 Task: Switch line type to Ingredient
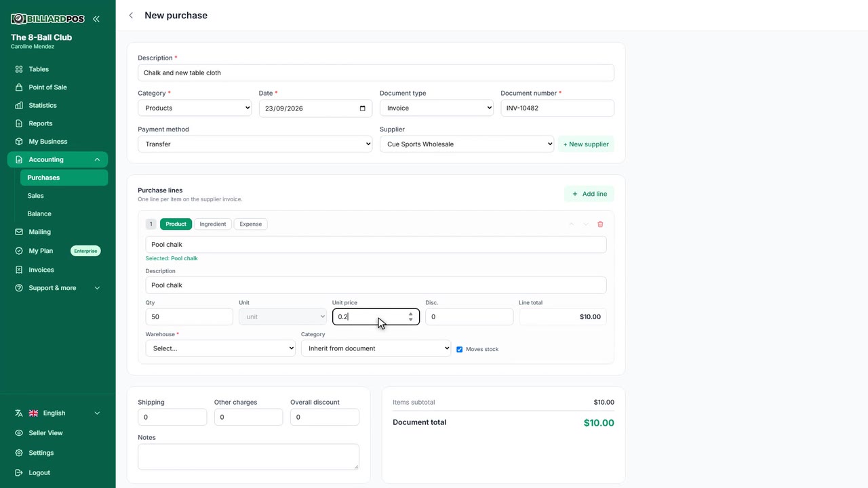(213, 224)
